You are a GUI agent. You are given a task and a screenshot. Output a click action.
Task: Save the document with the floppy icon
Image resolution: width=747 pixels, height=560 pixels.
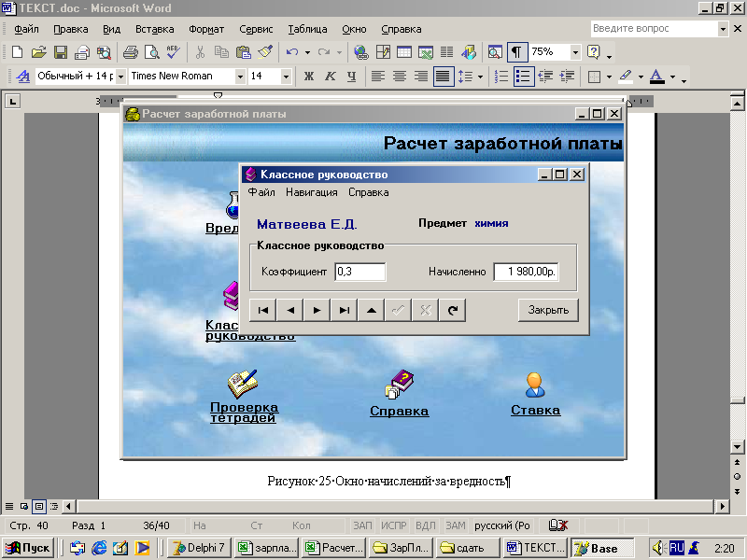tap(61, 52)
